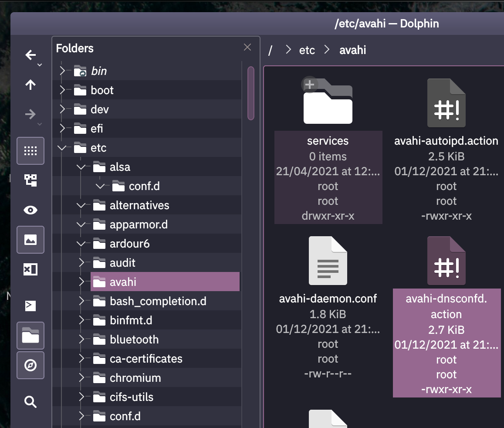Collapse the alsa folder in tree
The image size is (504, 428).
pos(81,167)
